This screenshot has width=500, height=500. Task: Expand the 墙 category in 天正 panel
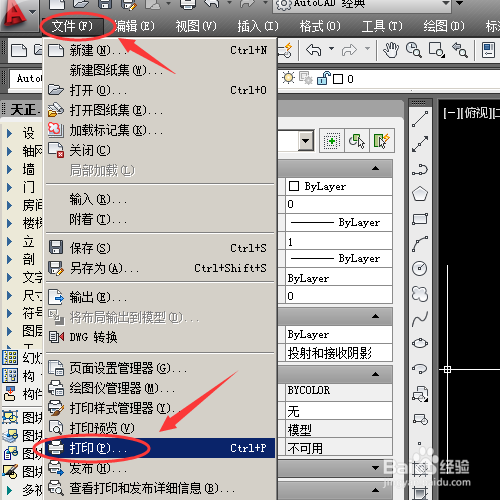point(10,169)
